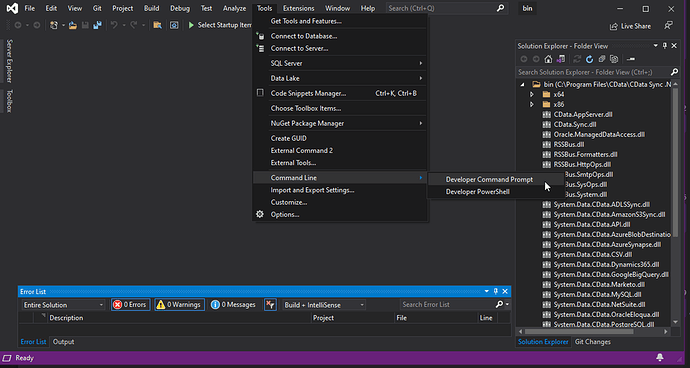This screenshot has height=368, width=690.
Task: Select Developer PowerShell
Action: 478,192
